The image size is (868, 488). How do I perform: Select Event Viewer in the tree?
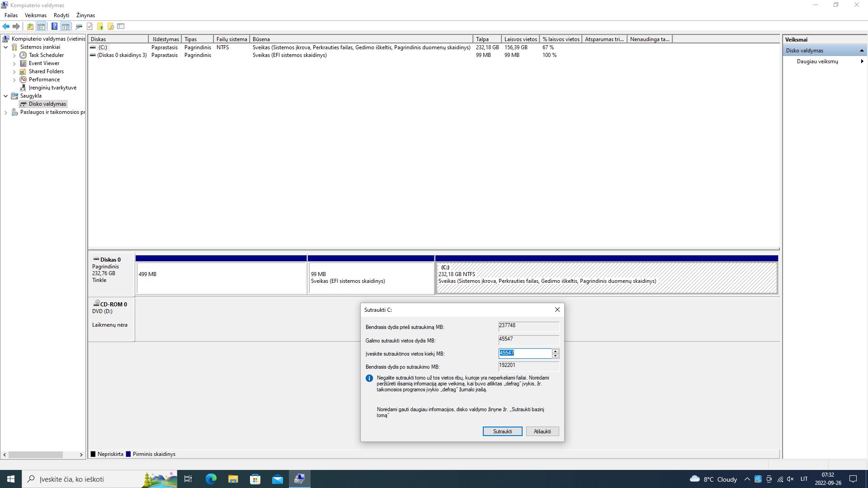[44, 63]
